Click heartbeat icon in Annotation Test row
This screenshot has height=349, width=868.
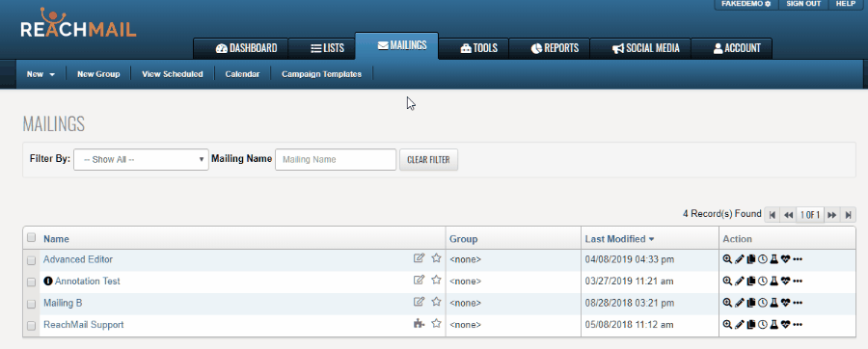(785, 281)
